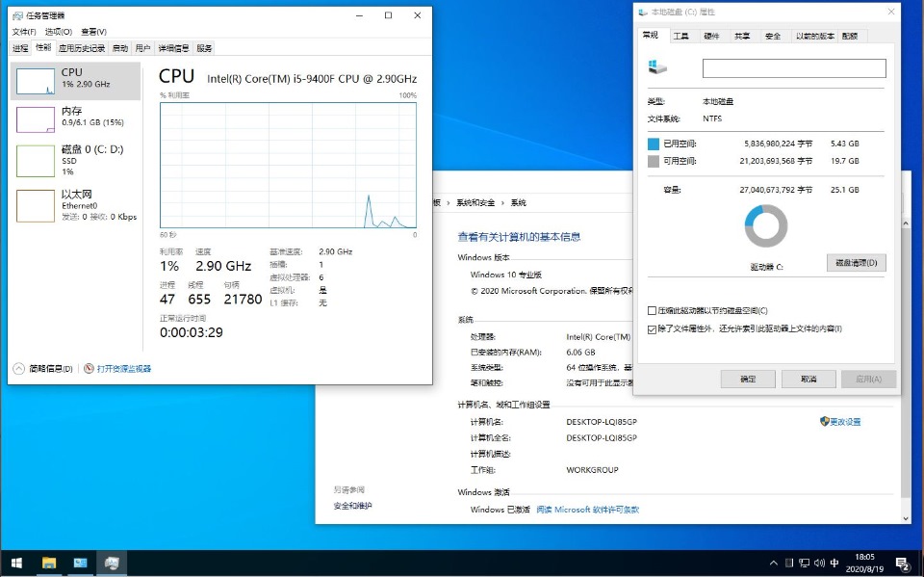924x577 pixels.
Task: Click computer name DESKTOP-LQI85GP beside 计算机名
Action: click(x=602, y=422)
